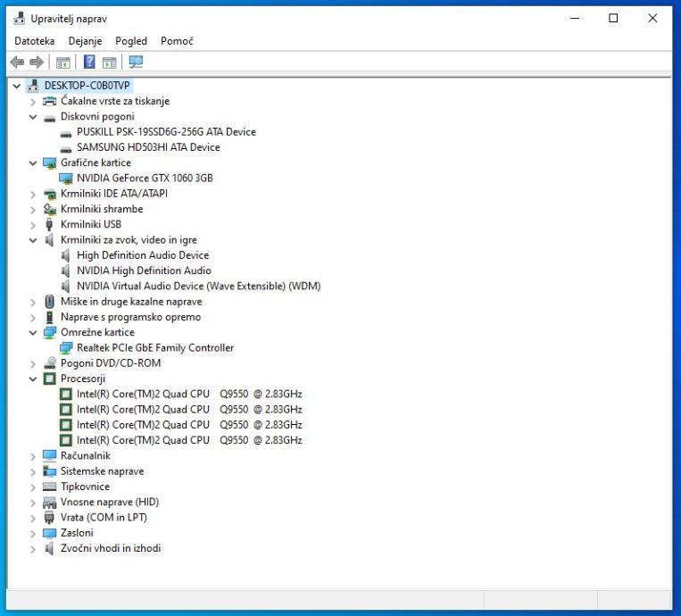Select the Realtek PCIe GbE Family Controller
This screenshot has width=681, height=616.
point(155,348)
